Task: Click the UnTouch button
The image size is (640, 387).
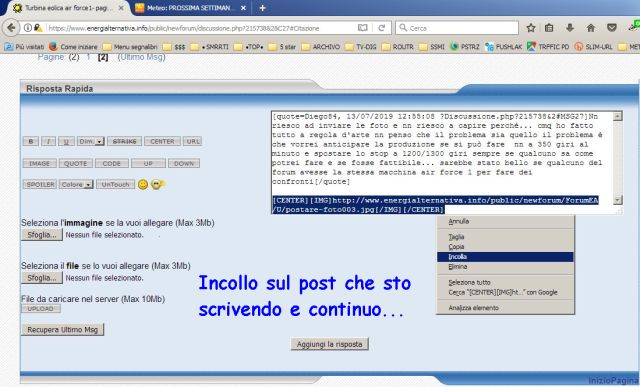Action: coord(116,185)
